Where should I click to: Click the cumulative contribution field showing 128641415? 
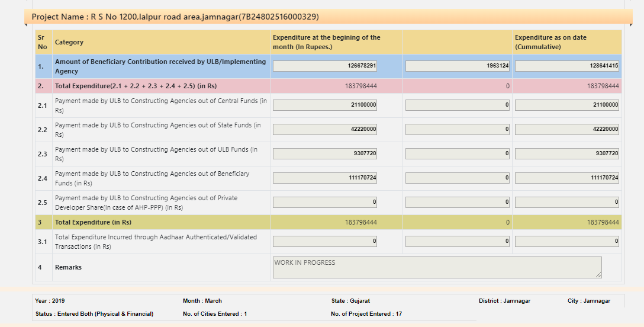(567, 66)
